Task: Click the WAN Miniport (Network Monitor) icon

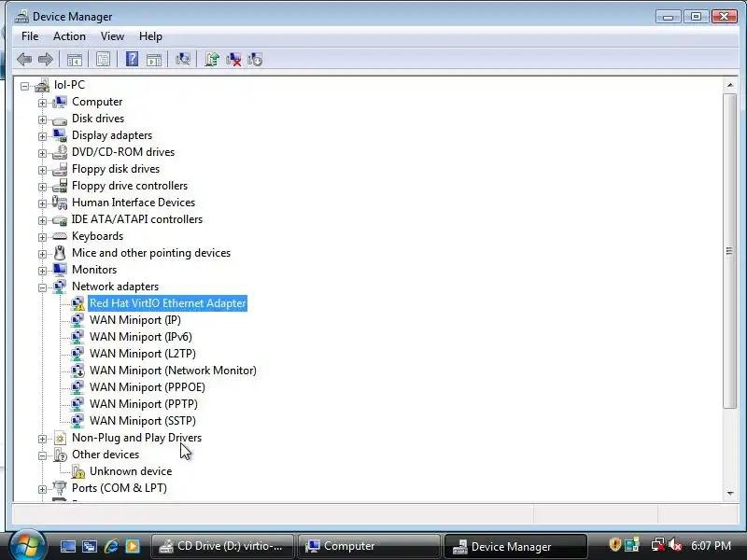Action: tap(78, 371)
